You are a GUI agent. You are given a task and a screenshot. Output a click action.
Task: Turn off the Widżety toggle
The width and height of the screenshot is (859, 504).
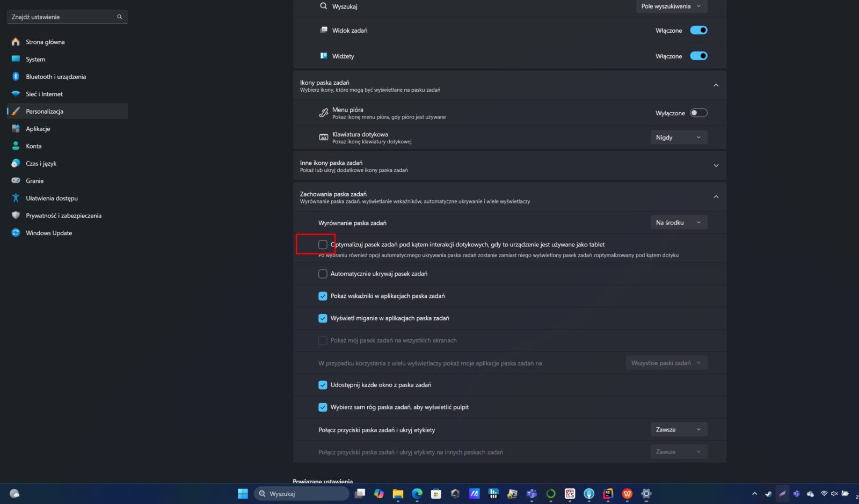point(698,56)
